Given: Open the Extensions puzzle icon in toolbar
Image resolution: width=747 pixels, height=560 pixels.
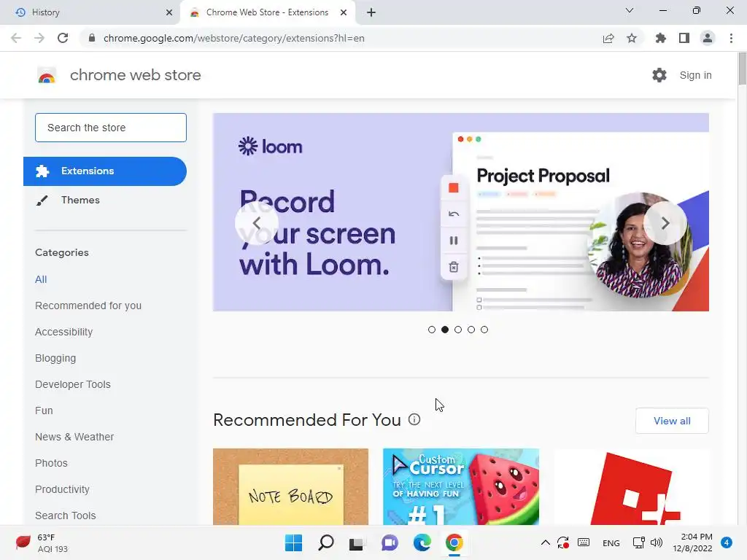Looking at the screenshot, I should (660, 38).
